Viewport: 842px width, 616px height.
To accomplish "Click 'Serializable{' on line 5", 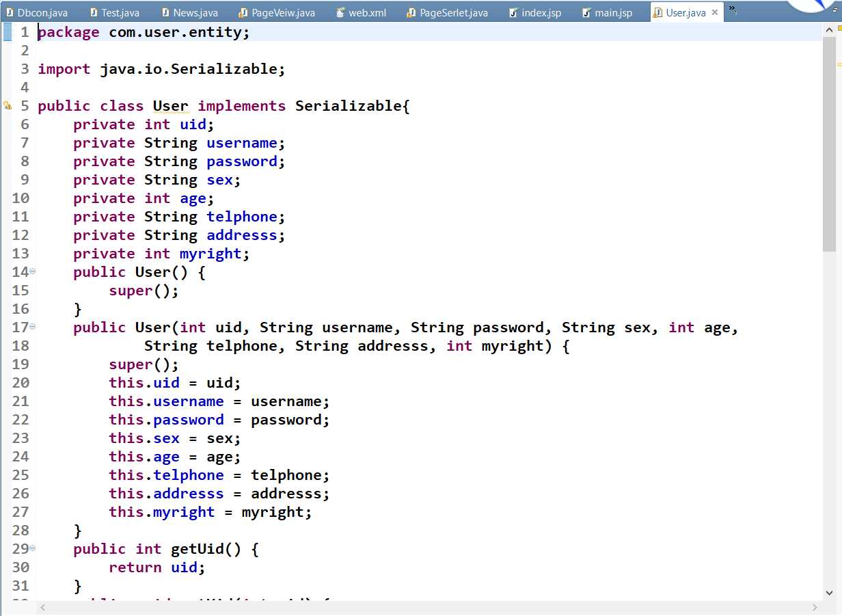I will tap(352, 106).
